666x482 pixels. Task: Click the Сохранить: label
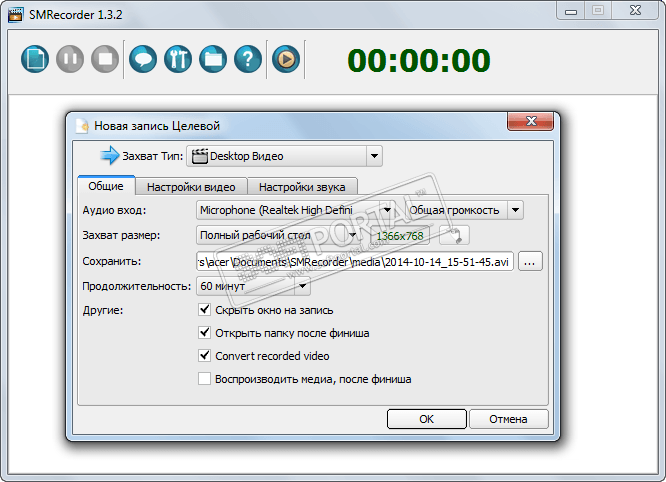point(112,261)
